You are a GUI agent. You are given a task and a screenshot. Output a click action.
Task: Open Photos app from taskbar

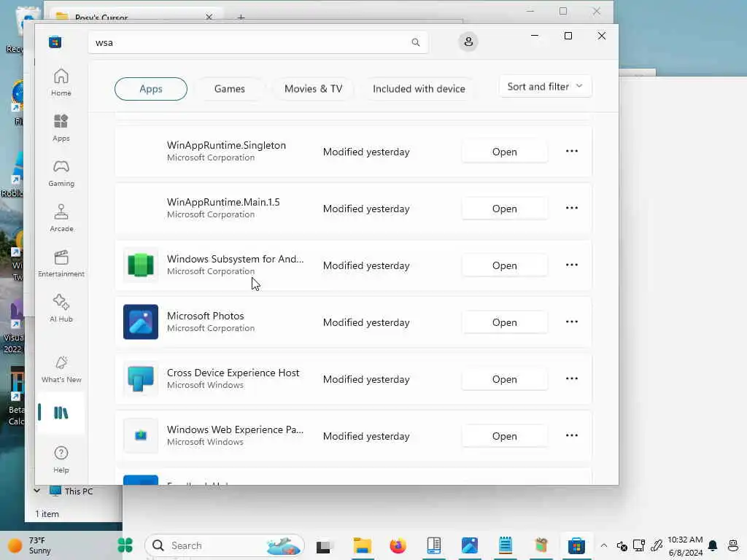469,545
